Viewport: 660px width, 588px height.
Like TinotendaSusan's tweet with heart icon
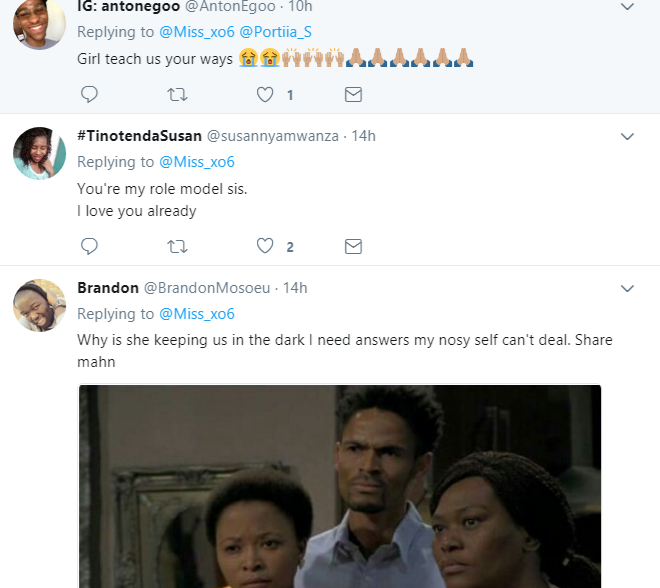(265, 246)
